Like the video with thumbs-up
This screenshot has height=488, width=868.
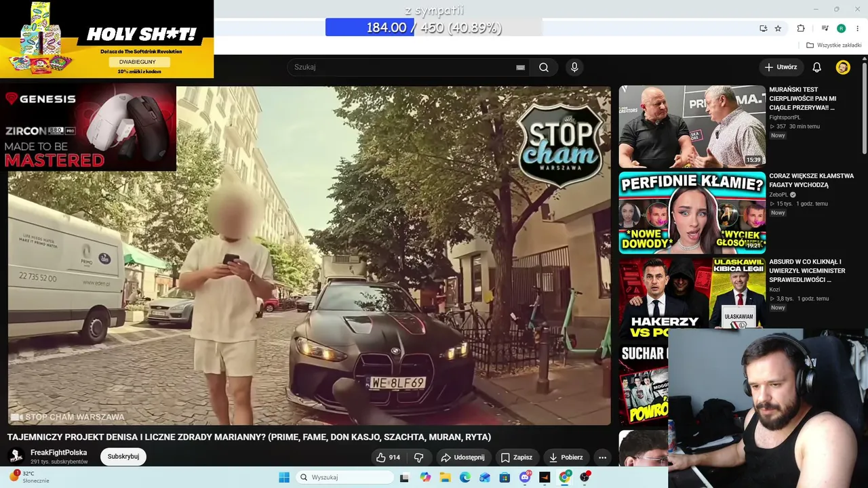point(389,457)
